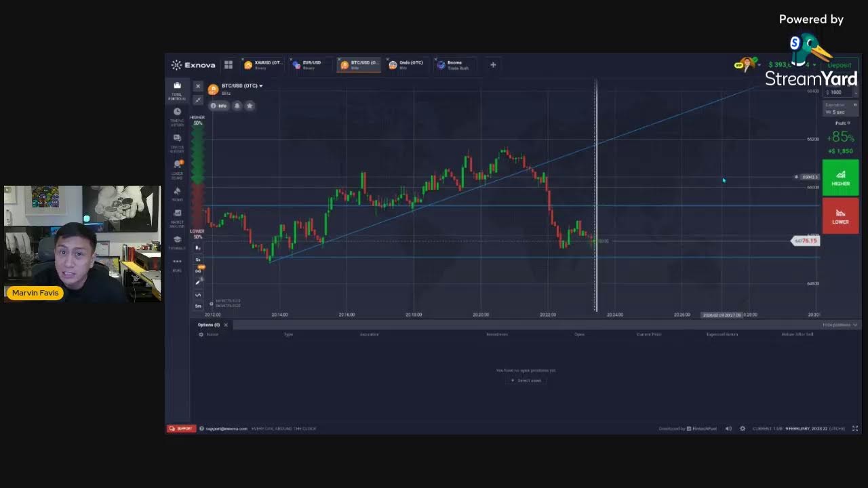Open settings gear in status bar

(743, 428)
